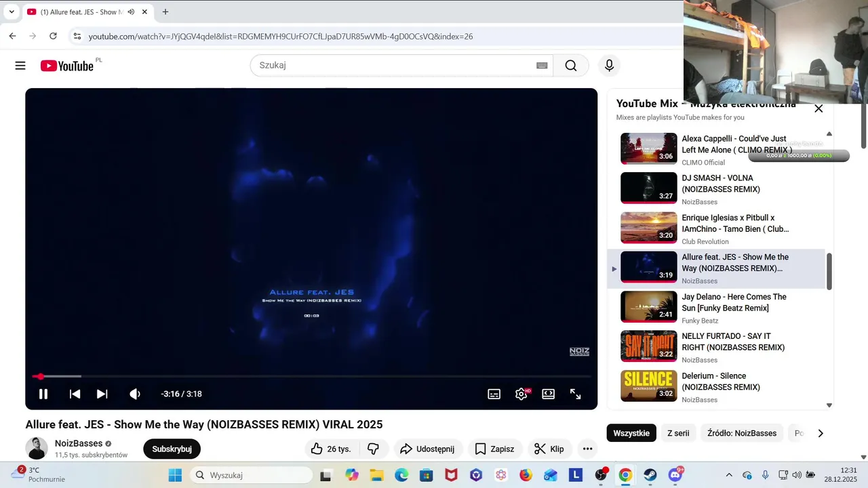The height and width of the screenshot is (488, 868).
Task: Subscribe with the Subskrybuj button
Action: (x=172, y=449)
